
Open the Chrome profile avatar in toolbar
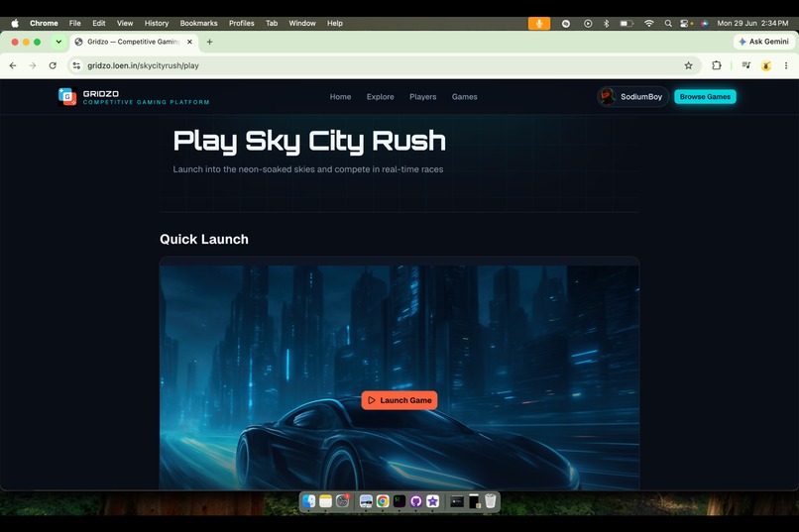coord(766,65)
